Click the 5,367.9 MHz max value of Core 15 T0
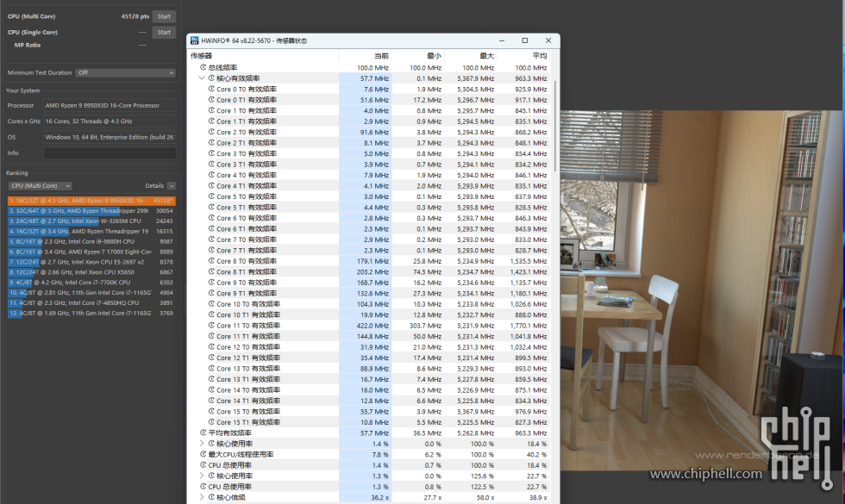 point(476,412)
